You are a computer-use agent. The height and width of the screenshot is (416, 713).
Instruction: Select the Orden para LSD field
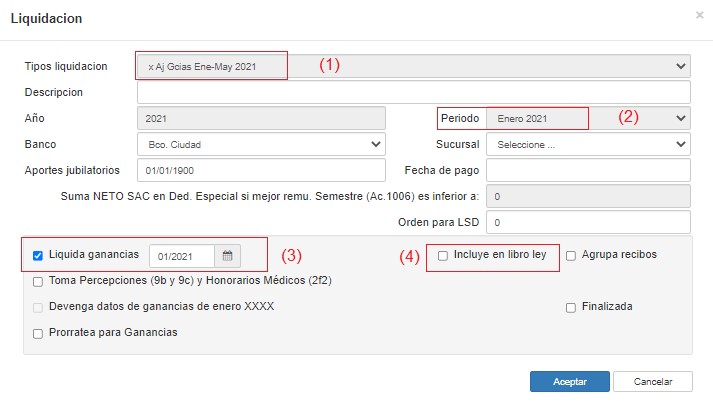pos(588,222)
